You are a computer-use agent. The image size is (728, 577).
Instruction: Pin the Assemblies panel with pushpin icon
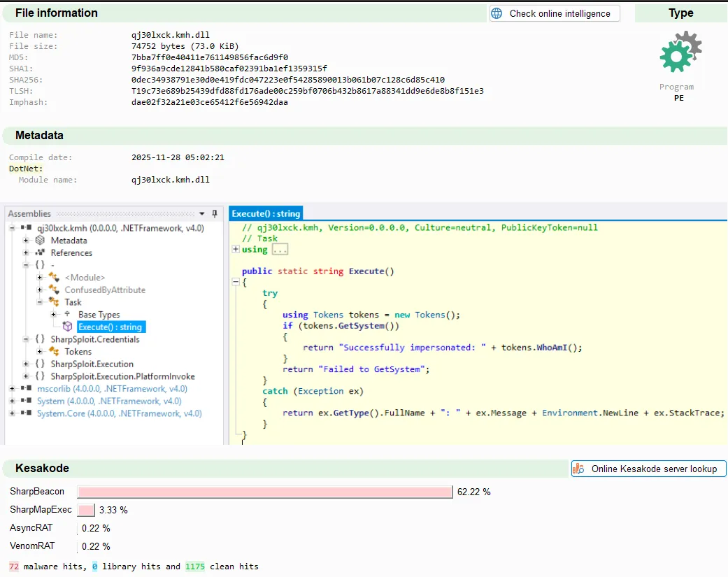click(x=215, y=214)
